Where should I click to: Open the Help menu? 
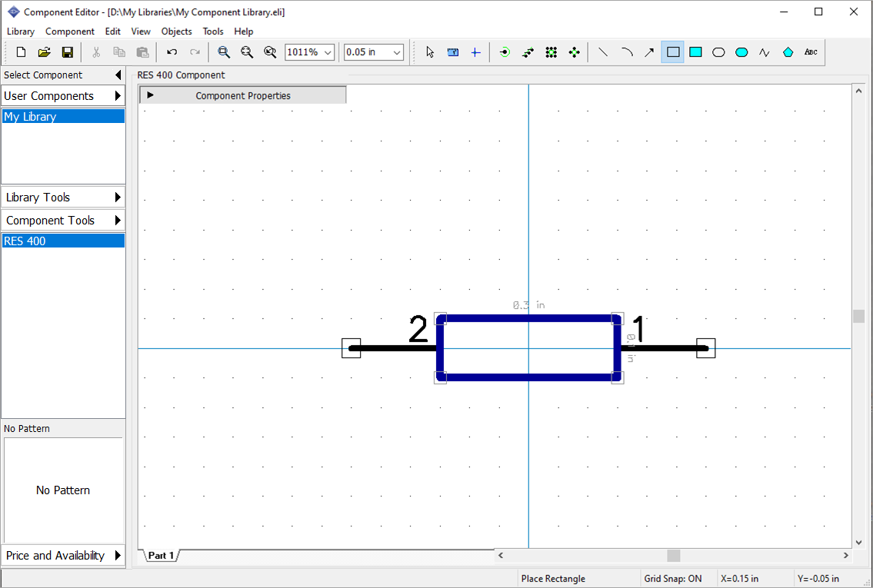(244, 32)
